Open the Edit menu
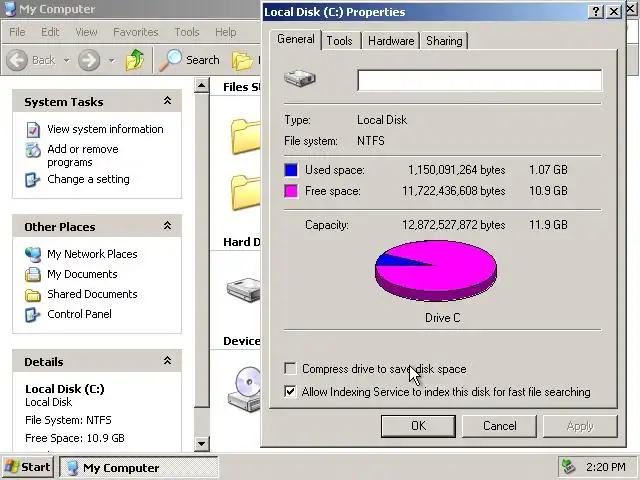640x480 pixels. point(50,32)
